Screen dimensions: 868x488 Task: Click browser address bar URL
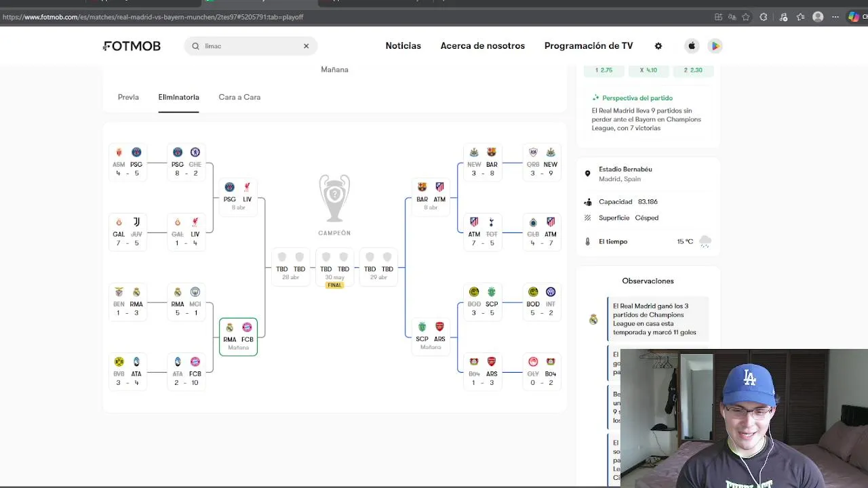click(x=153, y=17)
